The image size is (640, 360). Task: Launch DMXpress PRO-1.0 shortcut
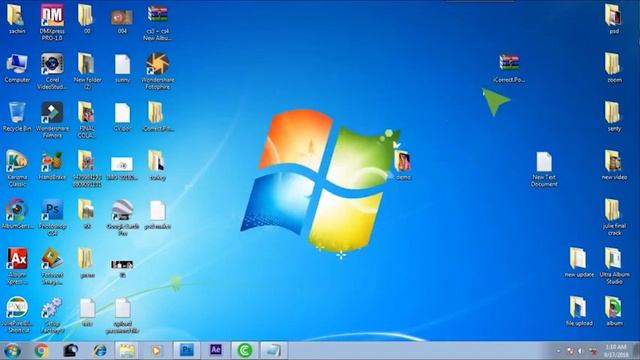pyautogui.click(x=52, y=22)
